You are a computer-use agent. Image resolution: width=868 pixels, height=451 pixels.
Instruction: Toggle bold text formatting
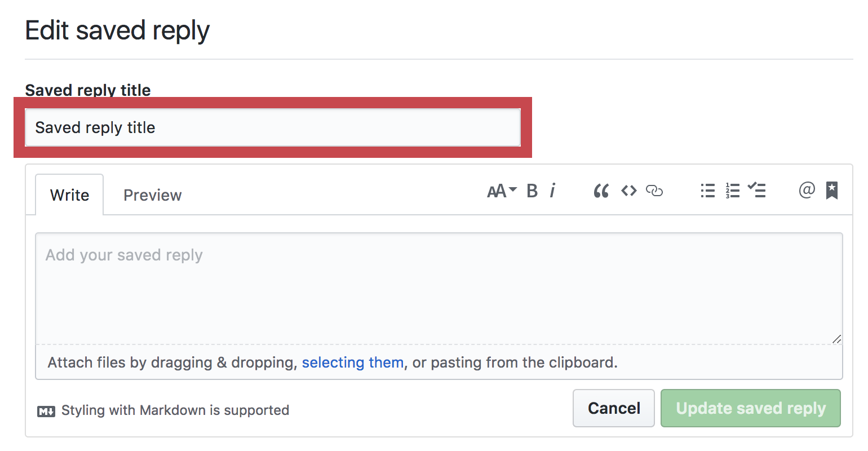[x=532, y=191]
